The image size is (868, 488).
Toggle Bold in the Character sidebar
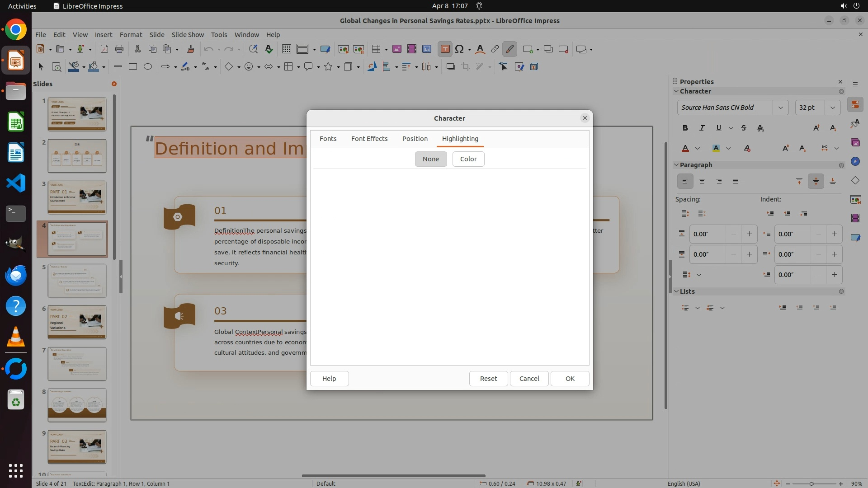(x=685, y=128)
